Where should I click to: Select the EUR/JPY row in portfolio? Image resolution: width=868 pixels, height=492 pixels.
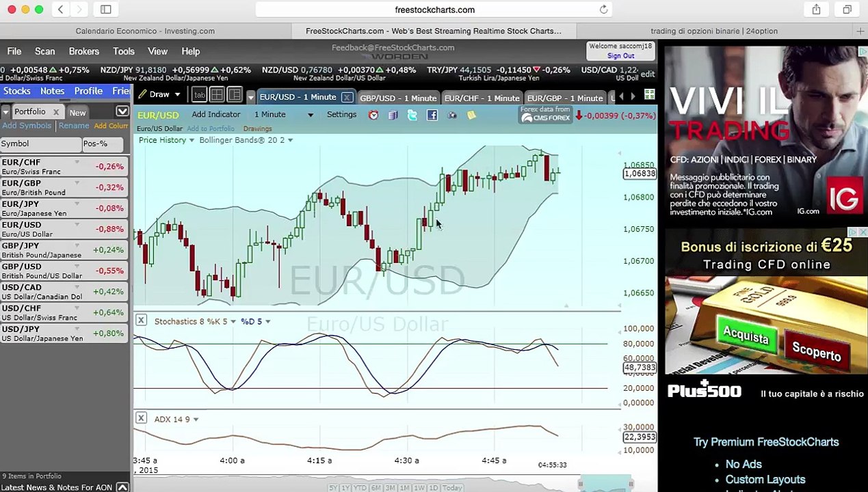click(x=64, y=208)
